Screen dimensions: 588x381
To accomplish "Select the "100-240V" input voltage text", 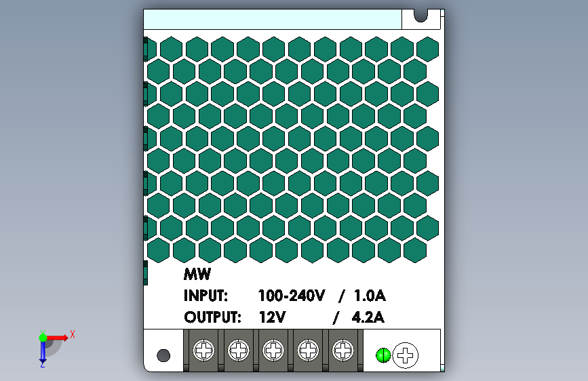I will [292, 296].
